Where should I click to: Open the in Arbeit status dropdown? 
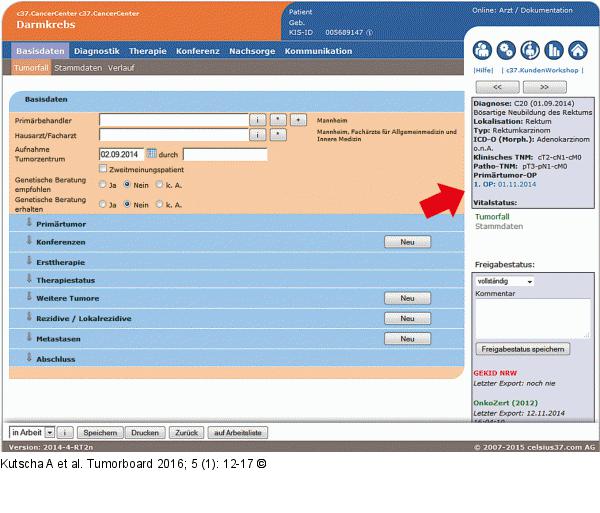(x=32, y=433)
